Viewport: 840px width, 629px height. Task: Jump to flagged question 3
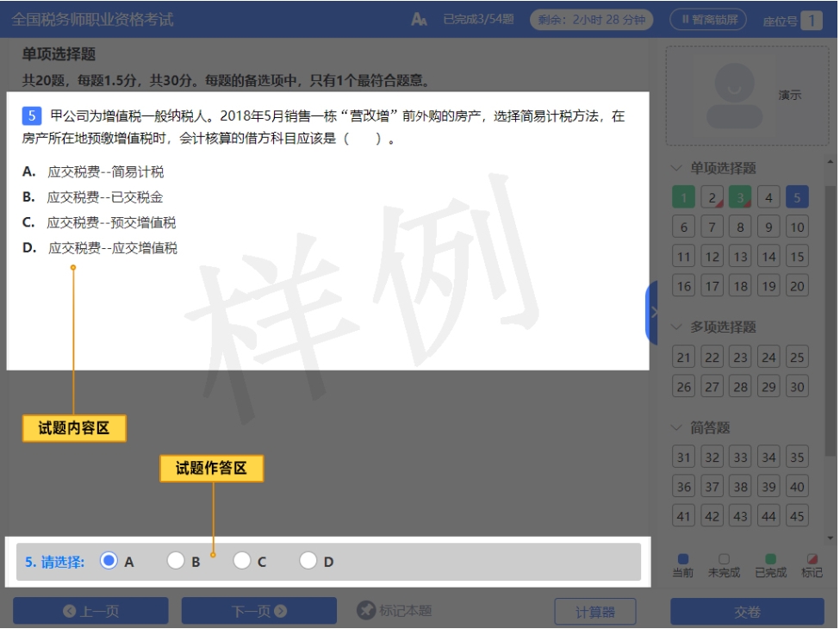(x=740, y=198)
